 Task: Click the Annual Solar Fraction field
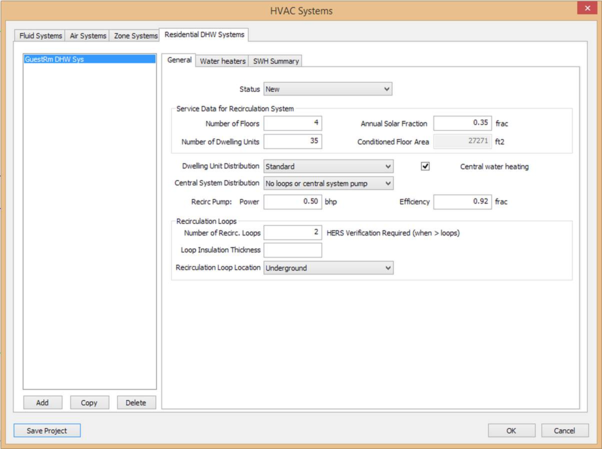point(462,124)
